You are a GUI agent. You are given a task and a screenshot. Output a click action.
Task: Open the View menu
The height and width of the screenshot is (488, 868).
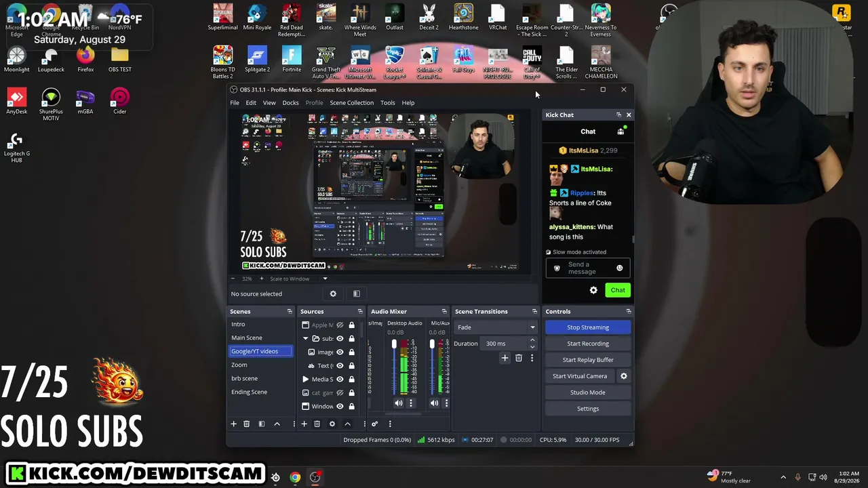coord(269,103)
